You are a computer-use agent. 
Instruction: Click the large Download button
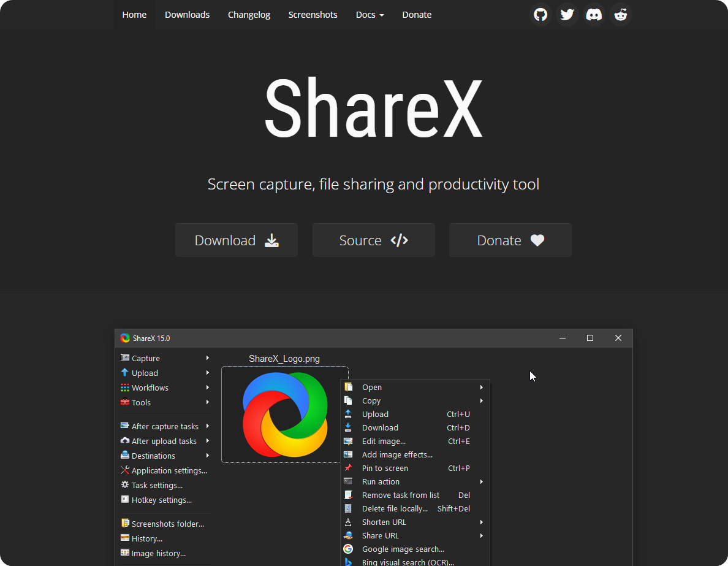pyautogui.click(x=237, y=240)
